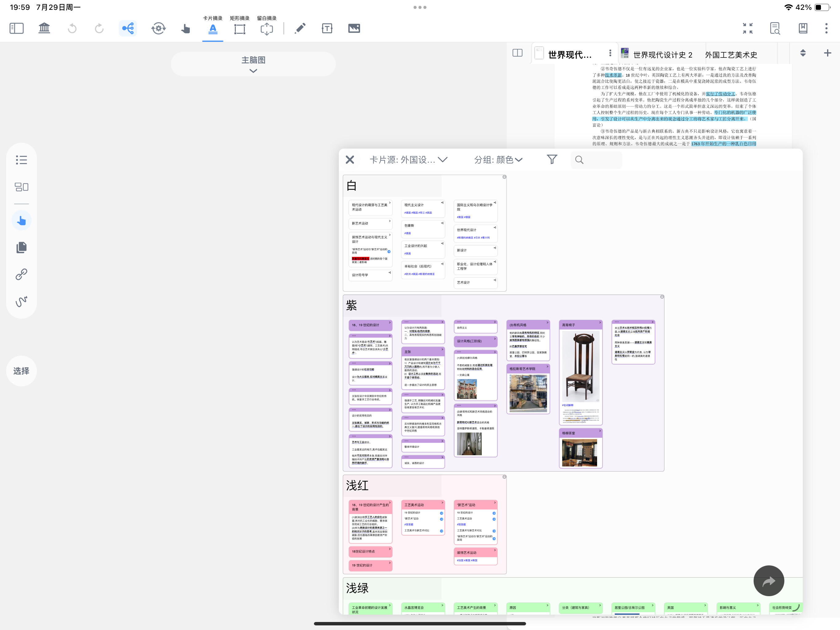This screenshot has width=840, height=630.
Task: Close the card source panel
Action: coord(350,160)
